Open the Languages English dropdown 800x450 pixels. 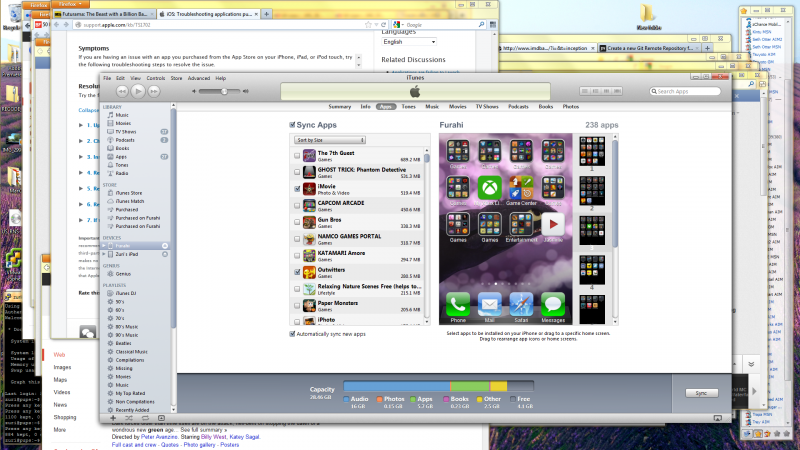(410, 42)
